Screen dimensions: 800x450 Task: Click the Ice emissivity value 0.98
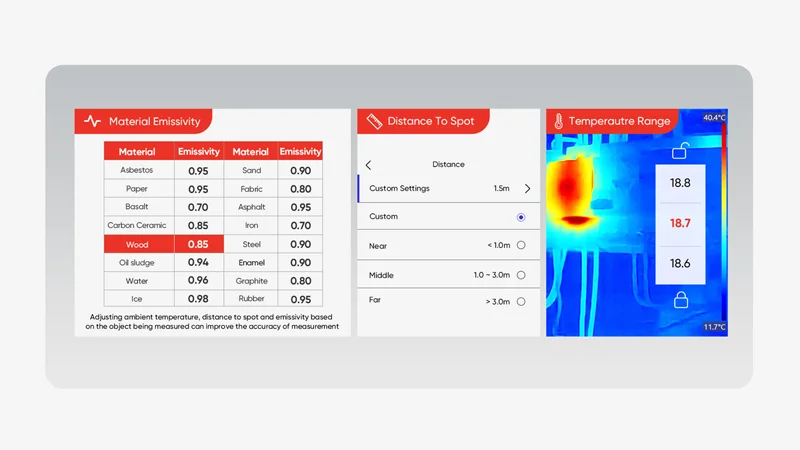coord(198,299)
